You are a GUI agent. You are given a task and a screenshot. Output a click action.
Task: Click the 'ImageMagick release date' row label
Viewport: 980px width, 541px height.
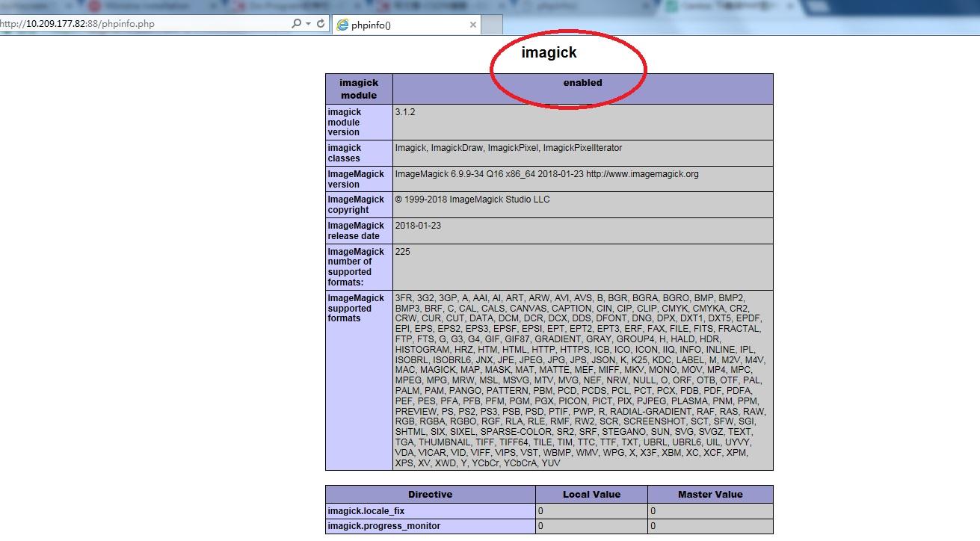click(359, 231)
